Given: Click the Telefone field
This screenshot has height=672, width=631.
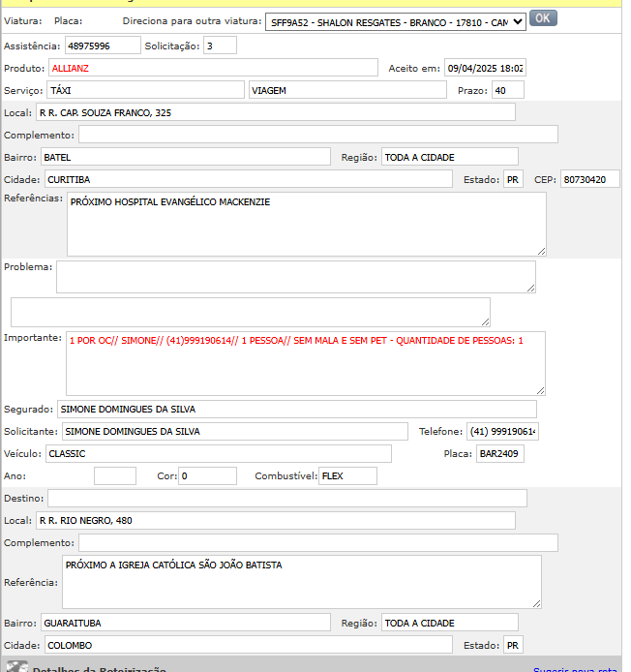Looking at the screenshot, I should click(503, 431).
